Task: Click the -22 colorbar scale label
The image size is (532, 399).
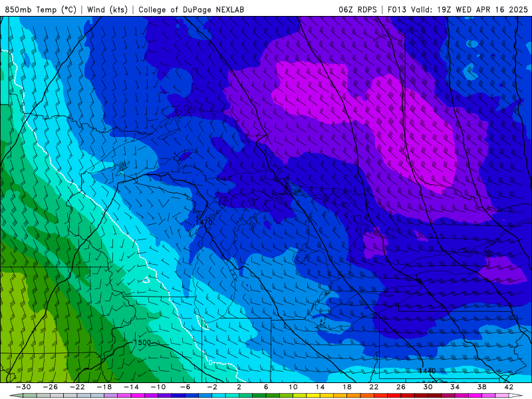Action: (77, 387)
